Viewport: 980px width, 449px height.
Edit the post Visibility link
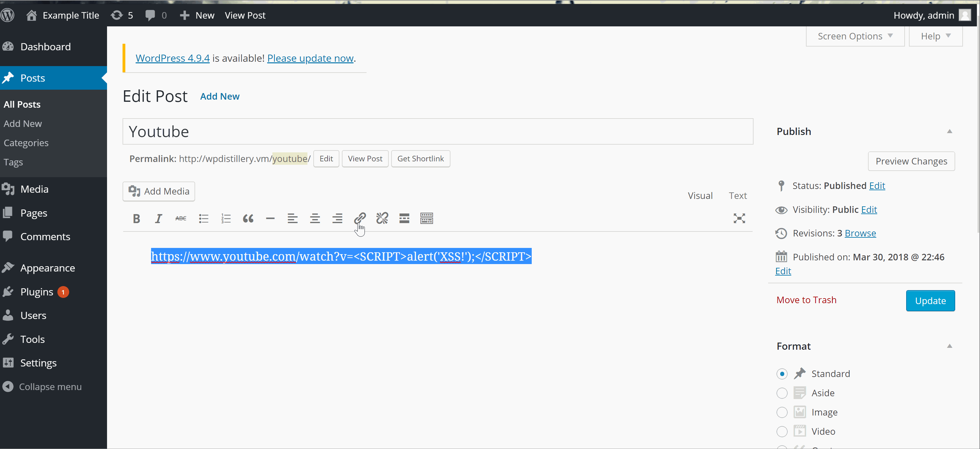(869, 210)
